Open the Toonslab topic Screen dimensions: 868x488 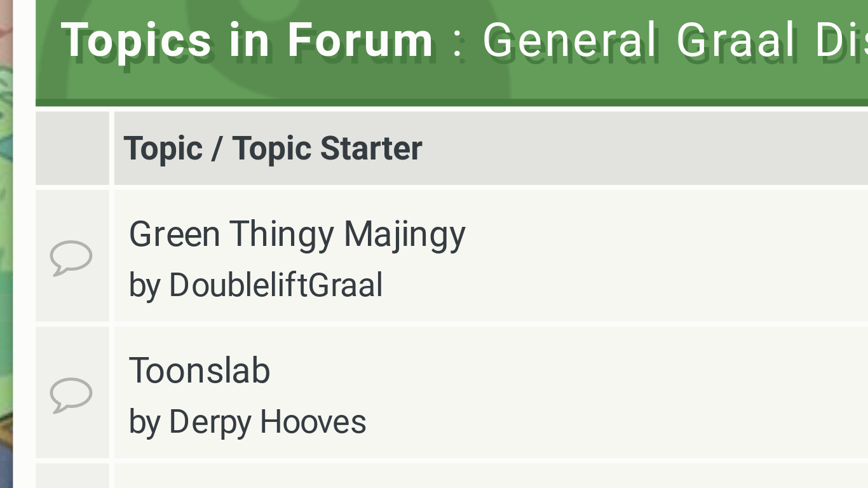(x=200, y=370)
